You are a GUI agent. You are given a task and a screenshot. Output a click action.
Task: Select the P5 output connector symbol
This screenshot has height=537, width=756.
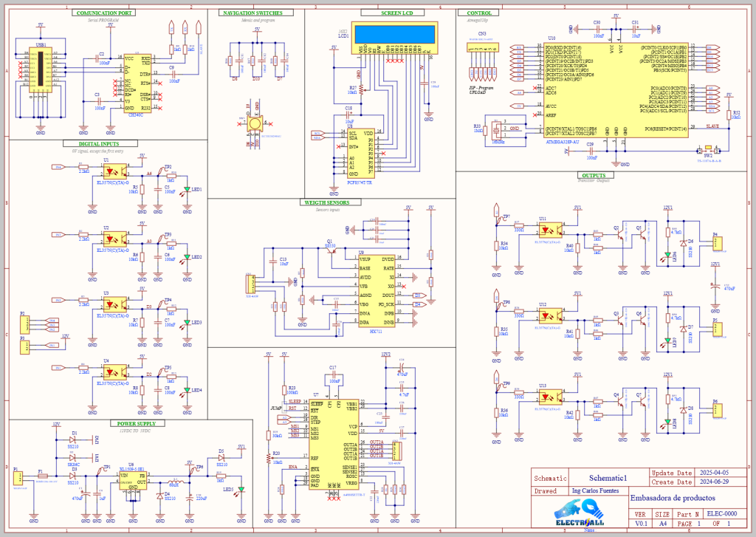tap(716, 329)
